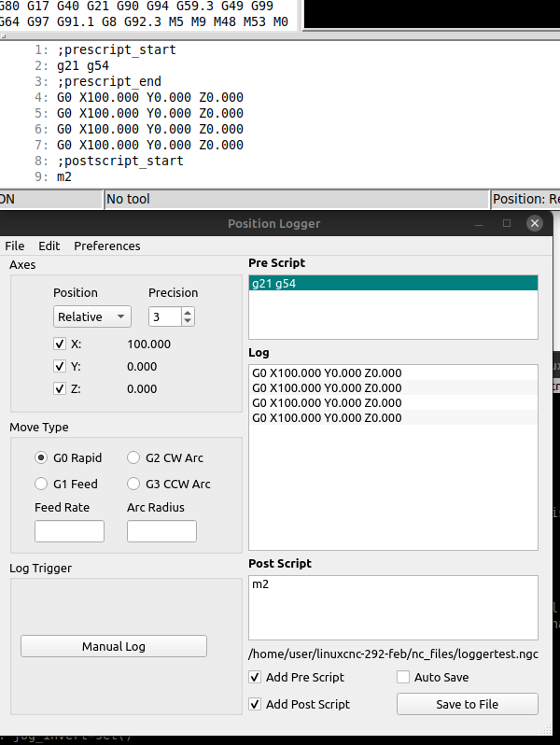This screenshot has width=560, height=745.
Task: Enable the Auto Save checkbox
Action: (x=403, y=677)
